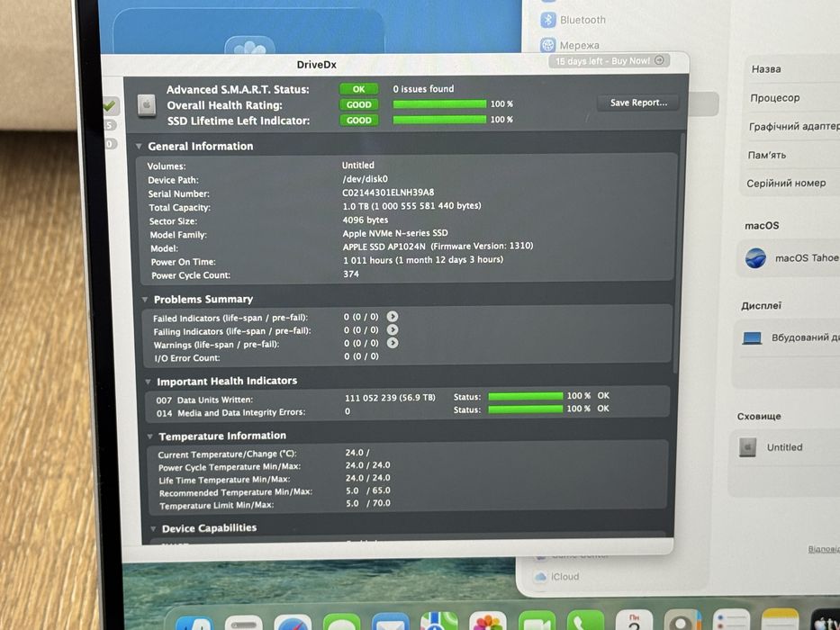This screenshot has width=840, height=630.
Task: Click Media and Data Integrity Errors status bar
Action: pyautogui.click(x=526, y=409)
